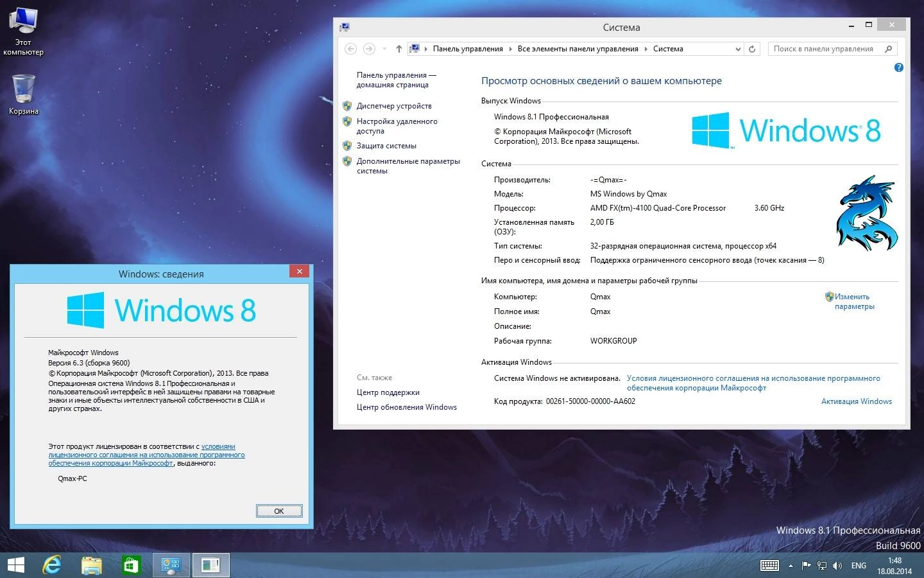Select Версия 6.3 (сборка 9600) text
Screen dimensions: 924x578
(x=89, y=363)
